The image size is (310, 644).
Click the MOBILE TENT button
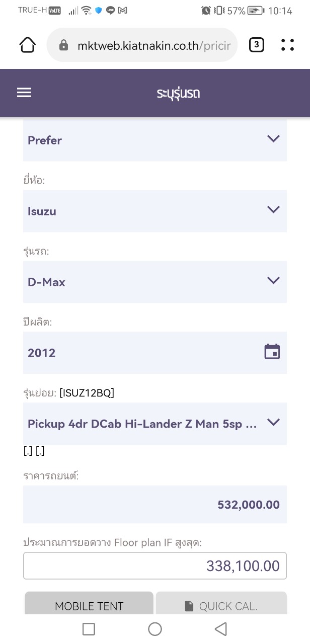(x=89, y=606)
